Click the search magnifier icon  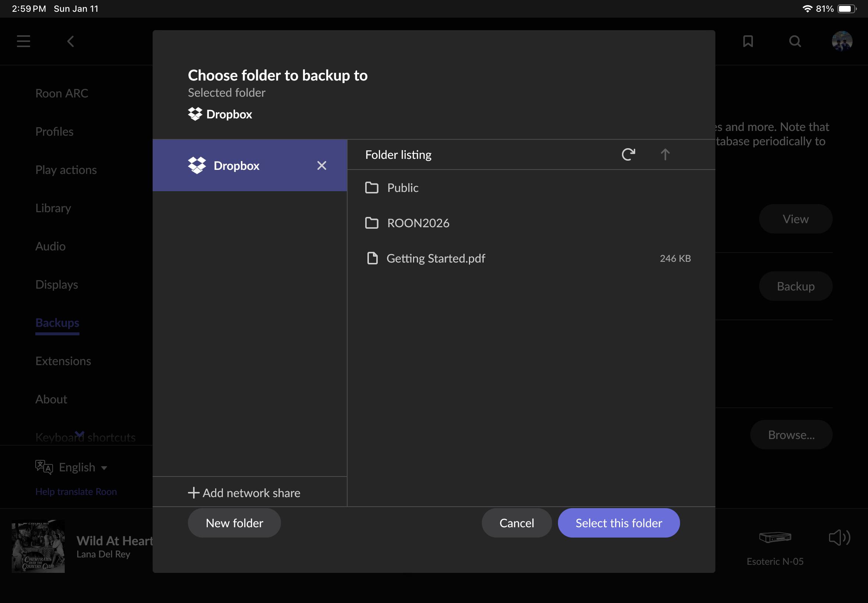coord(795,41)
